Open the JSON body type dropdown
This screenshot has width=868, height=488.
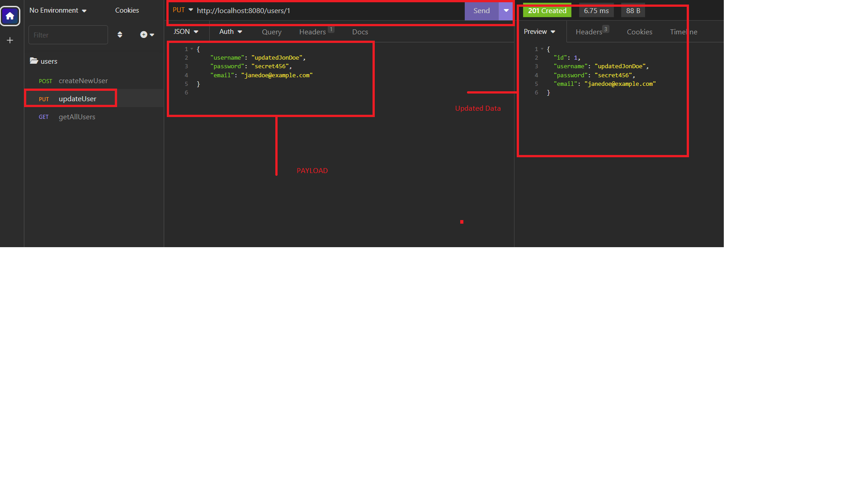point(186,32)
